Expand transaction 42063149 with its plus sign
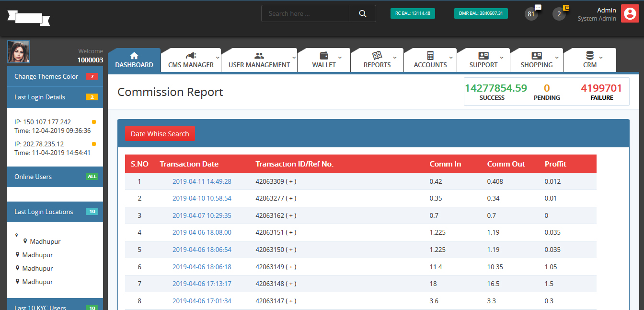This screenshot has width=644, height=310. pos(291,267)
